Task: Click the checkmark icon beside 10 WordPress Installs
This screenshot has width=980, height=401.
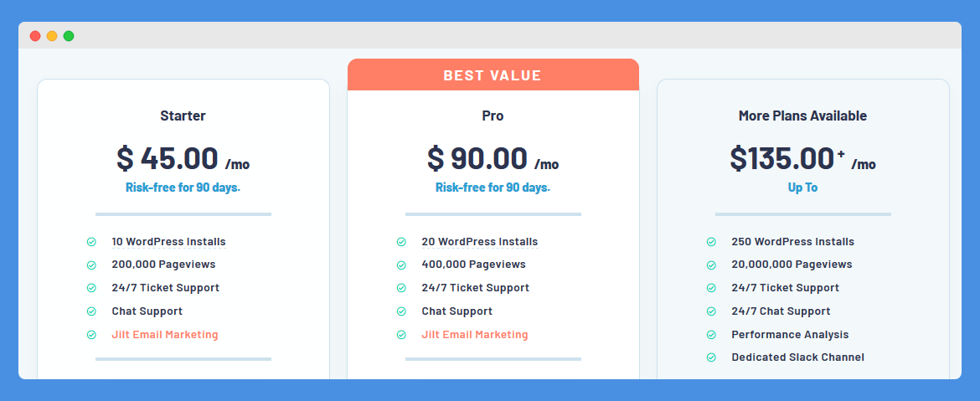Action: (91, 242)
